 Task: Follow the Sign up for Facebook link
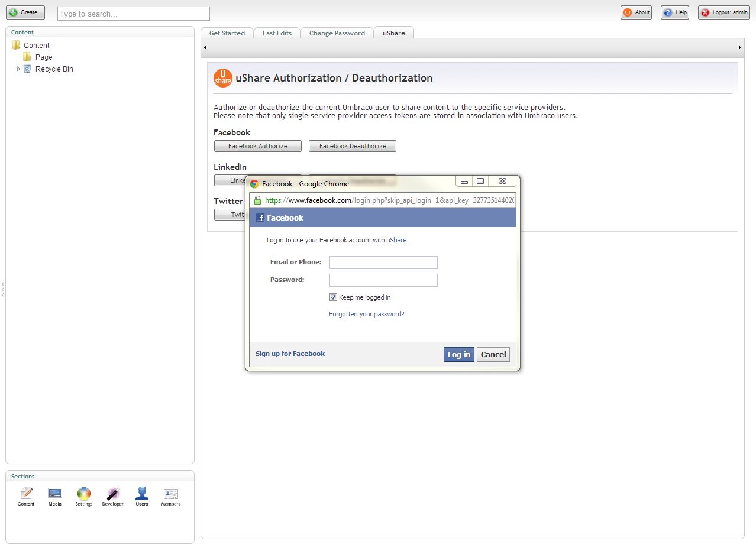pos(290,354)
